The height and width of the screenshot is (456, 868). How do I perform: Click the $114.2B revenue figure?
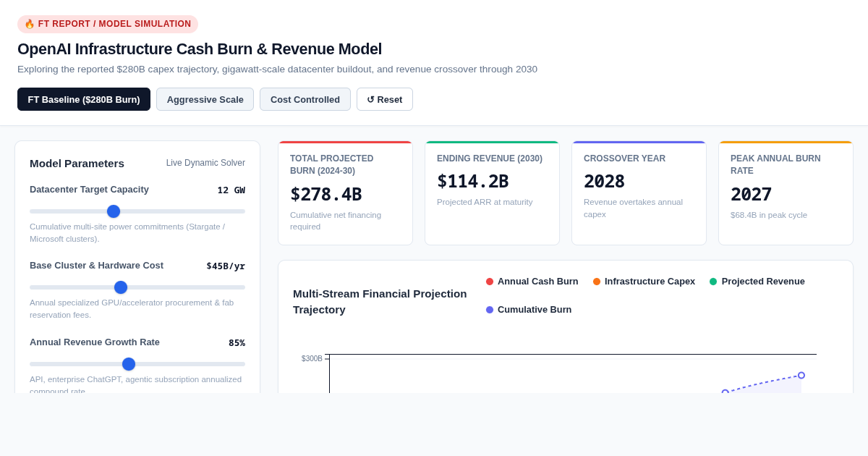pos(473,182)
